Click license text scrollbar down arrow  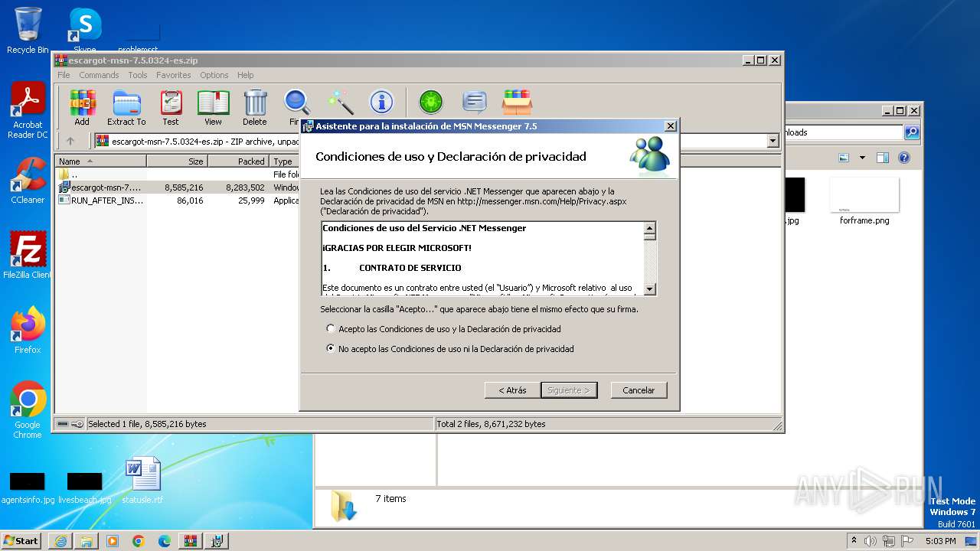pyautogui.click(x=649, y=289)
